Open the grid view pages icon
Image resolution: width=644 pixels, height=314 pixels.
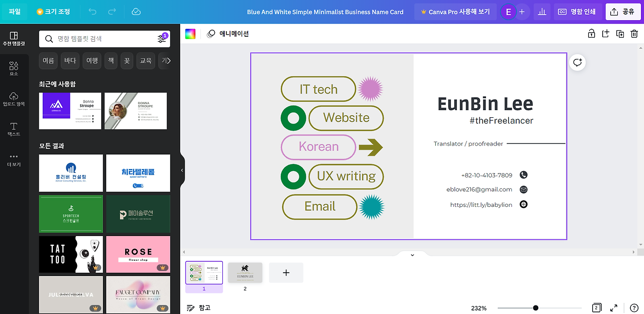coord(596,308)
